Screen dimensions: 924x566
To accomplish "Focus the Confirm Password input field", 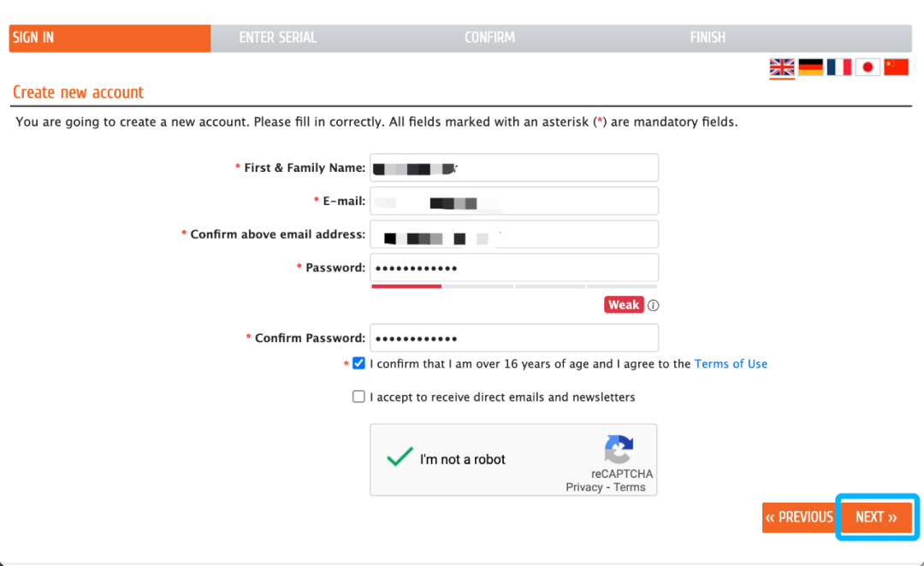I will 514,338.
